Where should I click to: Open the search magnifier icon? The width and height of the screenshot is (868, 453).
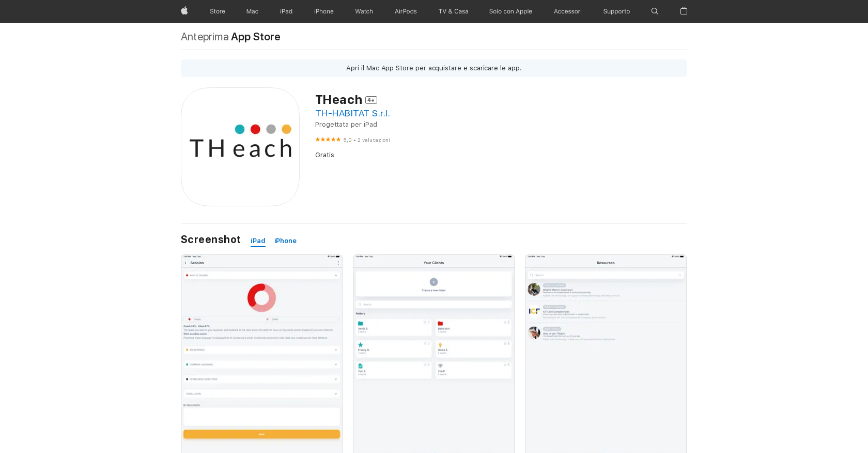(655, 11)
